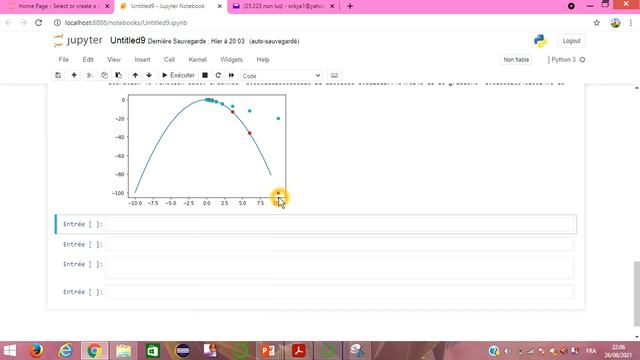Open Internet Explorer from the taskbar
Screen dimensions: 640x360
65,351
